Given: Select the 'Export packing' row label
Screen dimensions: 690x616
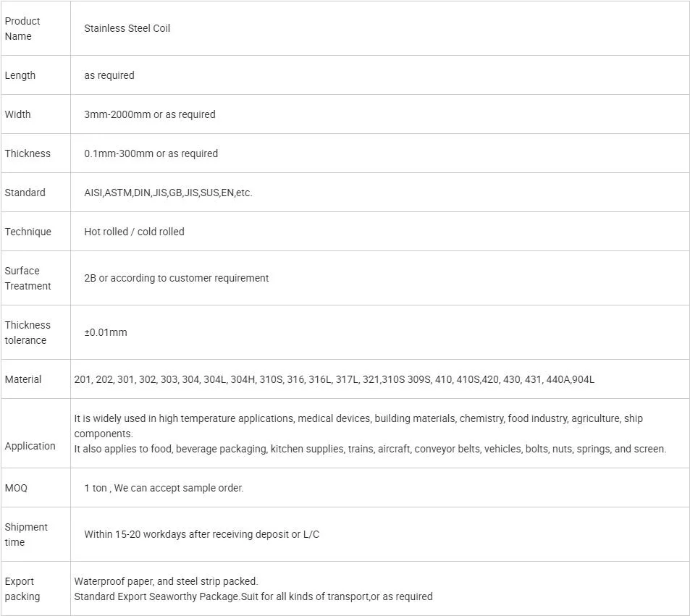Looking at the screenshot, I should pos(22,588).
